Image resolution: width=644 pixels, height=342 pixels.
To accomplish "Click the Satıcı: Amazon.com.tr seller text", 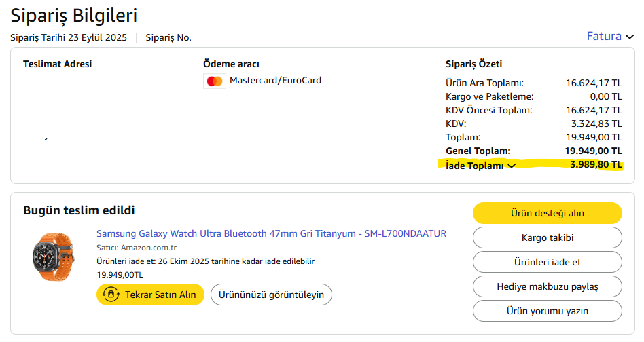I will 137,248.
